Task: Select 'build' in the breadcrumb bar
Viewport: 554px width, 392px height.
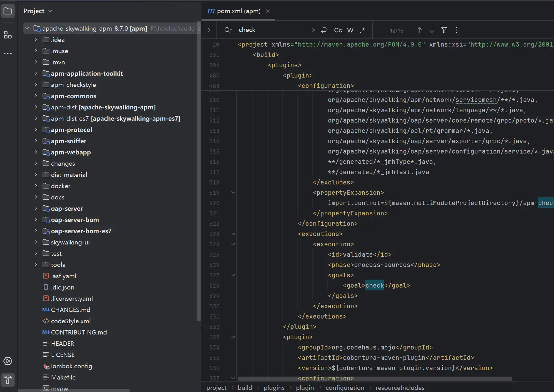Action: click(x=245, y=388)
